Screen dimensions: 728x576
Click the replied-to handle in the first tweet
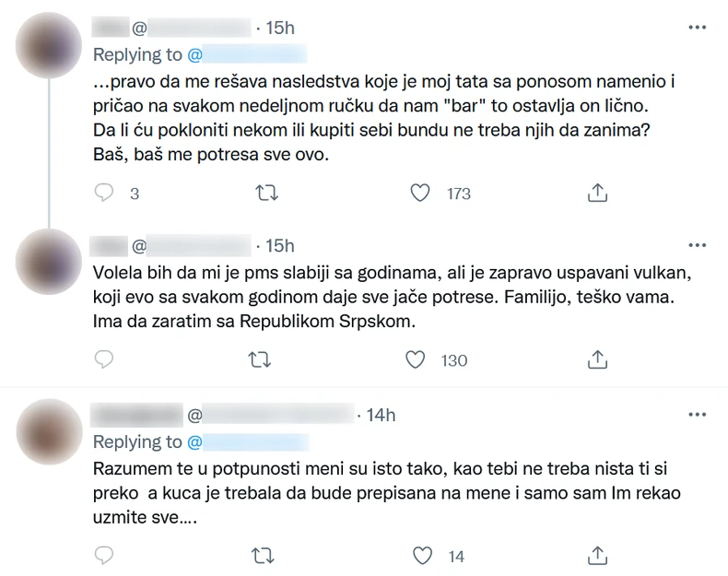click(247, 53)
